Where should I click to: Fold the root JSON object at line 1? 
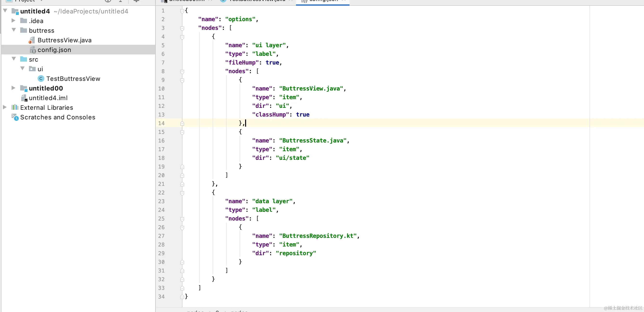click(182, 11)
